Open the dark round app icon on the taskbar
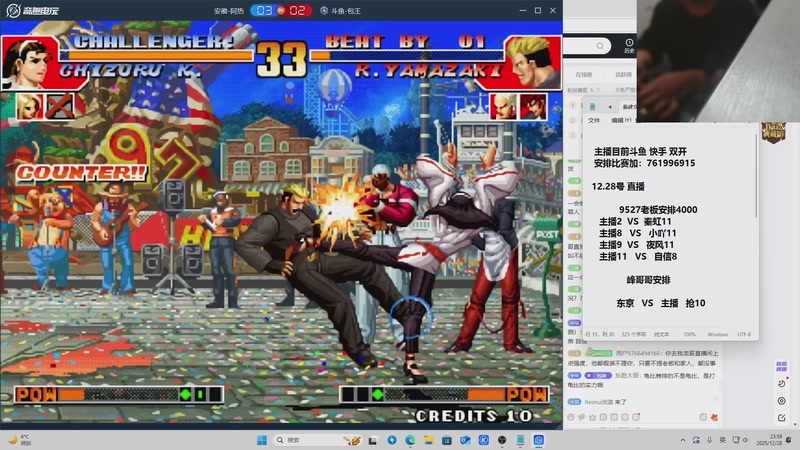Viewport: 800px width, 450px height. [502, 440]
